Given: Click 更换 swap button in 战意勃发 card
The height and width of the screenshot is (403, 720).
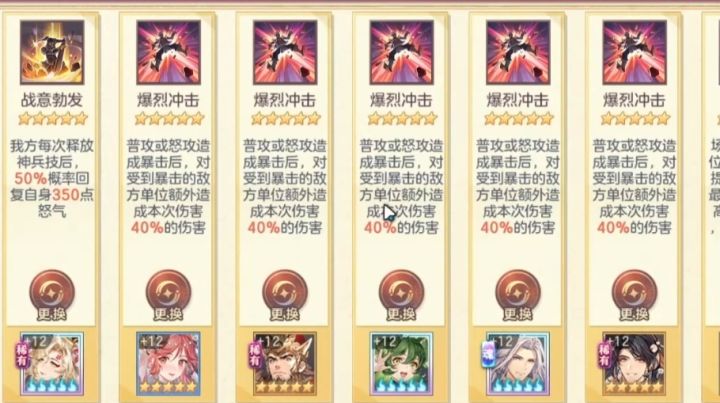Looking at the screenshot, I should (52, 295).
